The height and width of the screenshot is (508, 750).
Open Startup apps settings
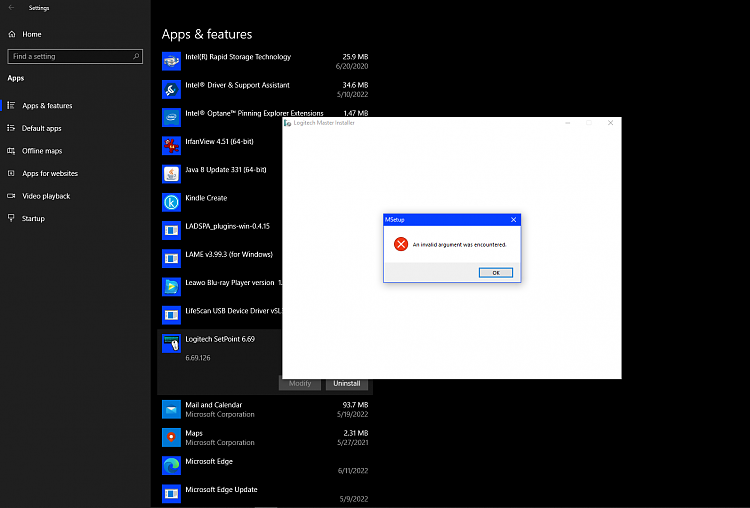pyautogui.click(x=33, y=219)
